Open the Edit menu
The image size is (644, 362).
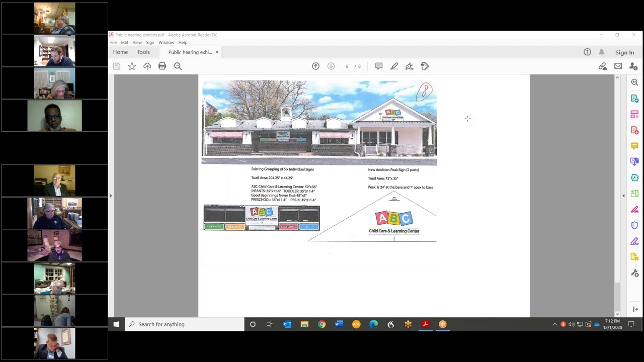pos(124,42)
